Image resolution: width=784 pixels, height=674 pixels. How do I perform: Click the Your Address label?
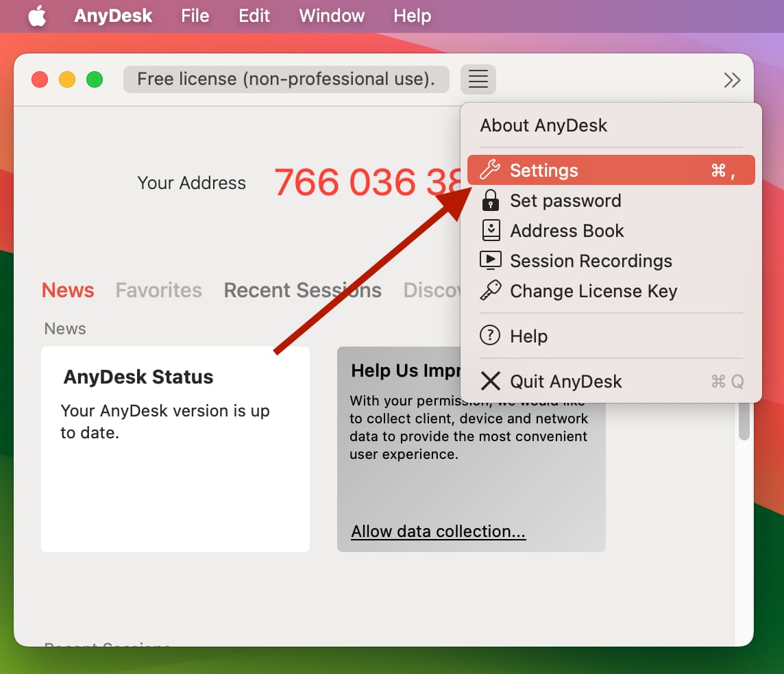[191, 182]
